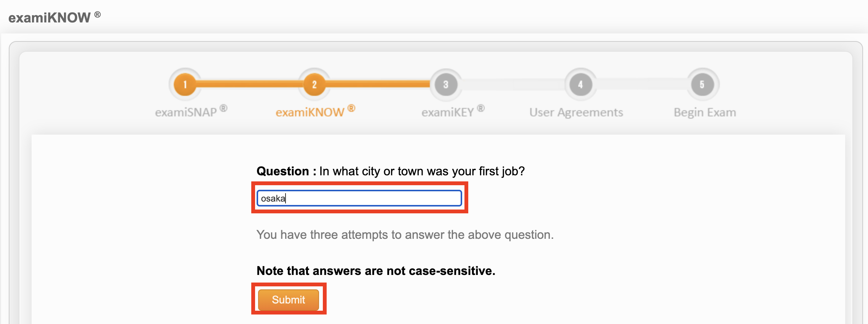Select the gray step 3 circle
Image resolution: width=868 pixels, height=324 pixels.
[x=445, y=84]
